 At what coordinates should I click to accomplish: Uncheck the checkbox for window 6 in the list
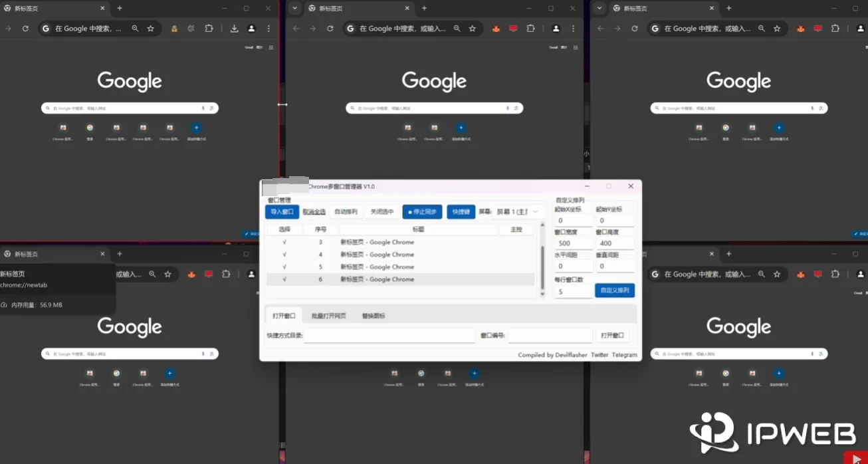pyautogui.click(x=284, y=279)
